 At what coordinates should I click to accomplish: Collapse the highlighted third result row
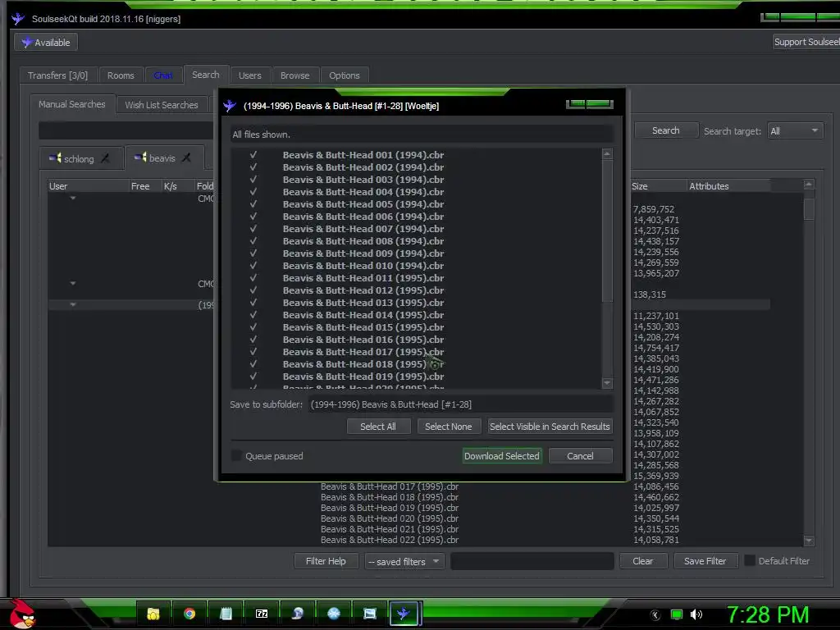click(73, 305)
